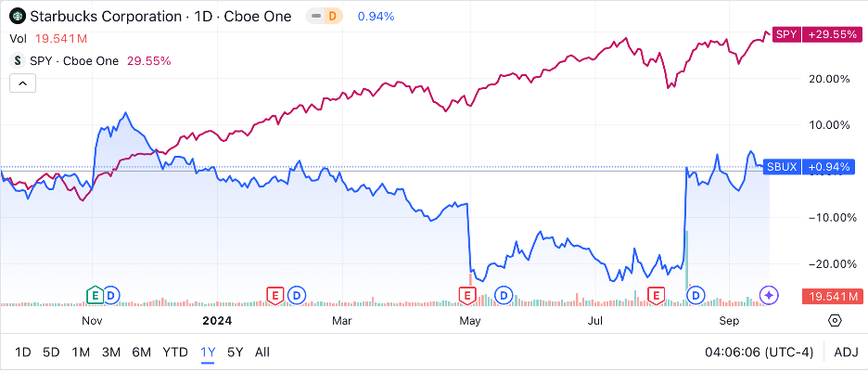Open chart settings hexagon icon
Screen dimensions: 868x371
coord(835,321)
